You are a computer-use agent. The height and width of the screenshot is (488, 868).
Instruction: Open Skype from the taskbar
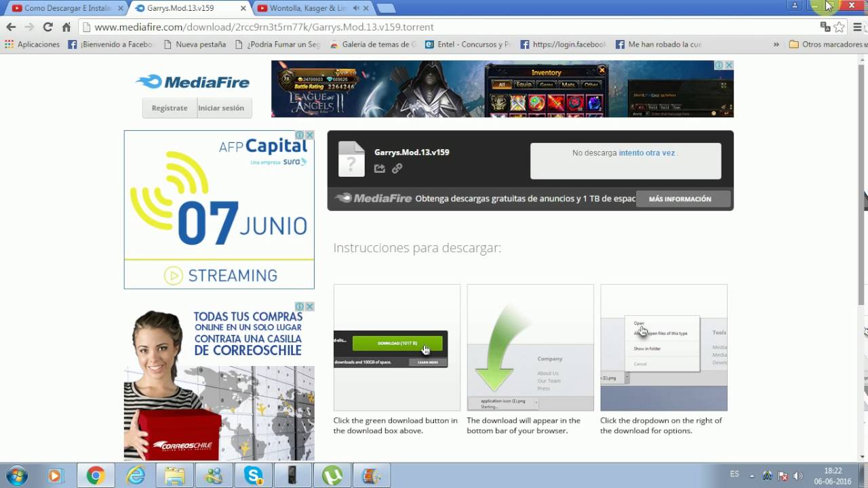[x=254, y=476]
